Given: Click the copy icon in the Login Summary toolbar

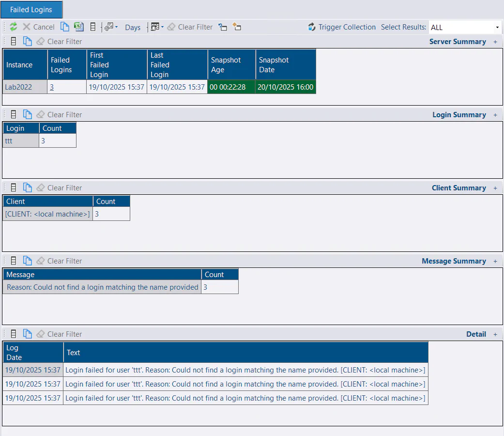Looking at the screenshot, I should (x=27, y=114).
